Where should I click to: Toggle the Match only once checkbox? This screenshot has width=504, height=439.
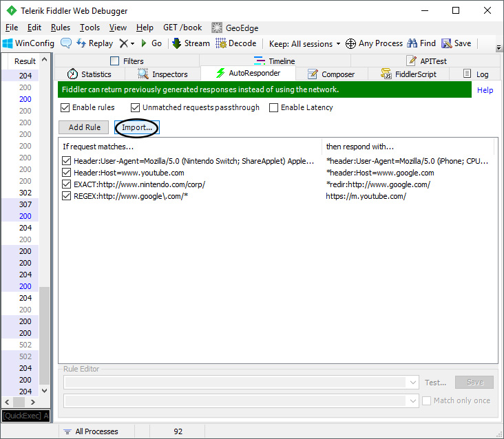coord(426,400)
